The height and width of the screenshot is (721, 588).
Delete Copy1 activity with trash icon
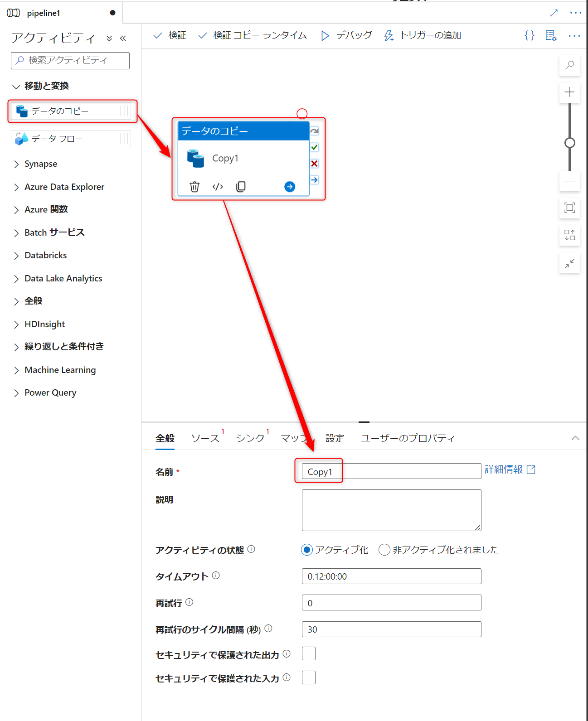194,187
